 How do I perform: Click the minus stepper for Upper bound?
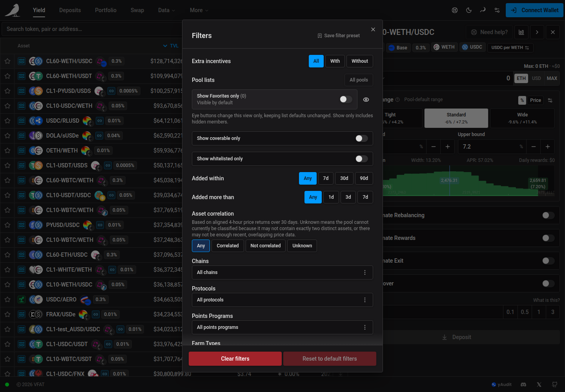(x=534, y=147)
